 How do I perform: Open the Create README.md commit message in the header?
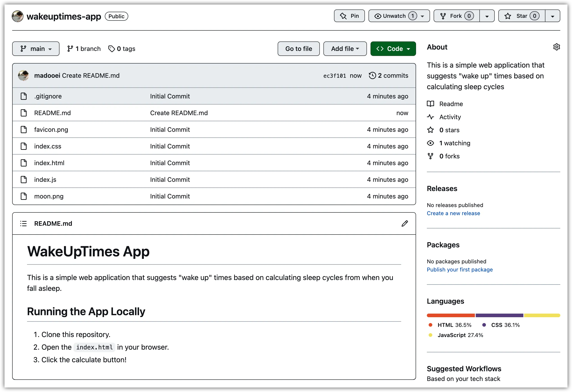click(x=91, y=75)
